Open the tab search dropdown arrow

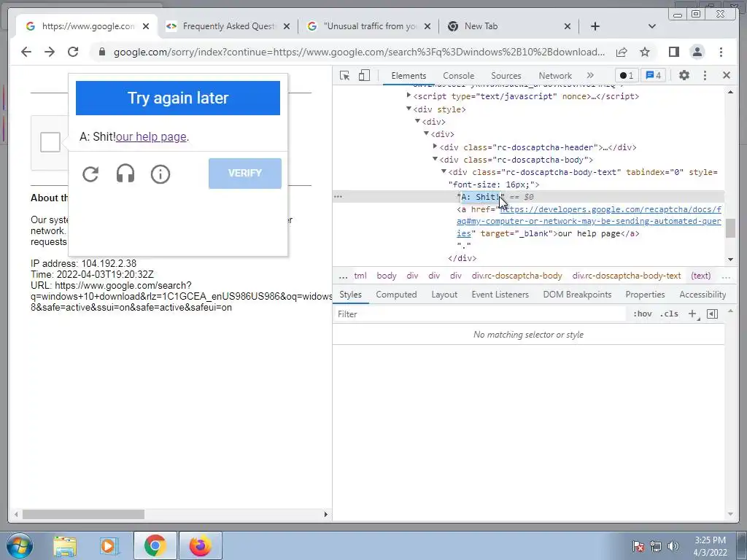click(x=652, y=26)
